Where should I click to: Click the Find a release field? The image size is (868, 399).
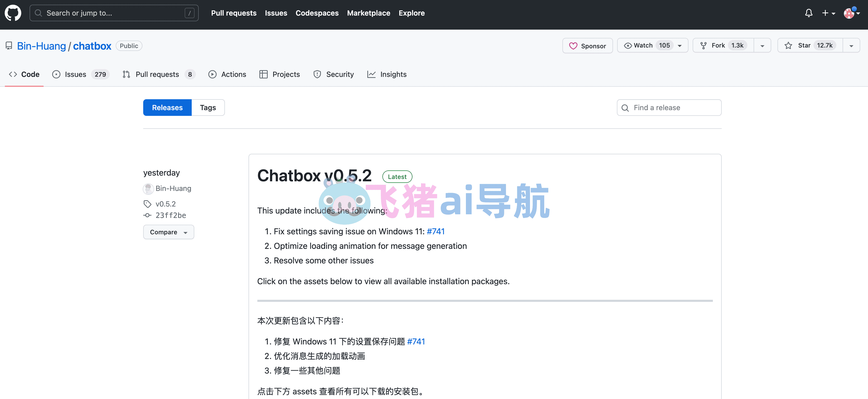(x=669, y=107)
